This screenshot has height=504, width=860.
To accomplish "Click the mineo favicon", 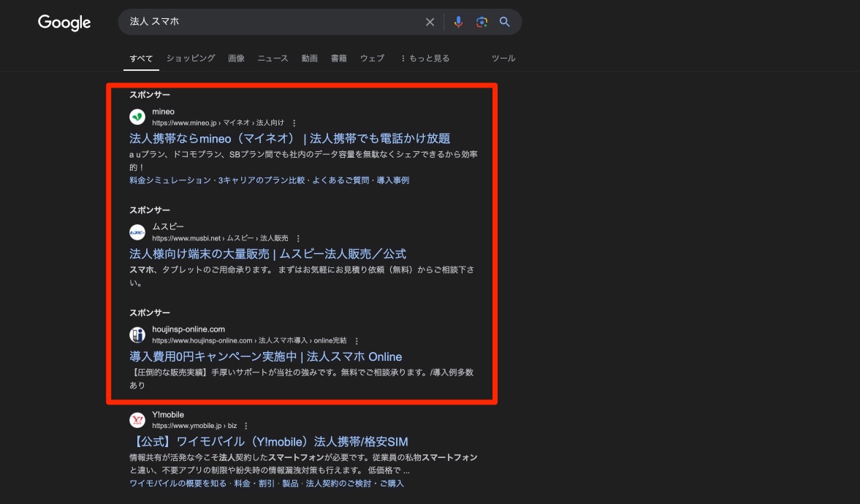I will (137, 116).
